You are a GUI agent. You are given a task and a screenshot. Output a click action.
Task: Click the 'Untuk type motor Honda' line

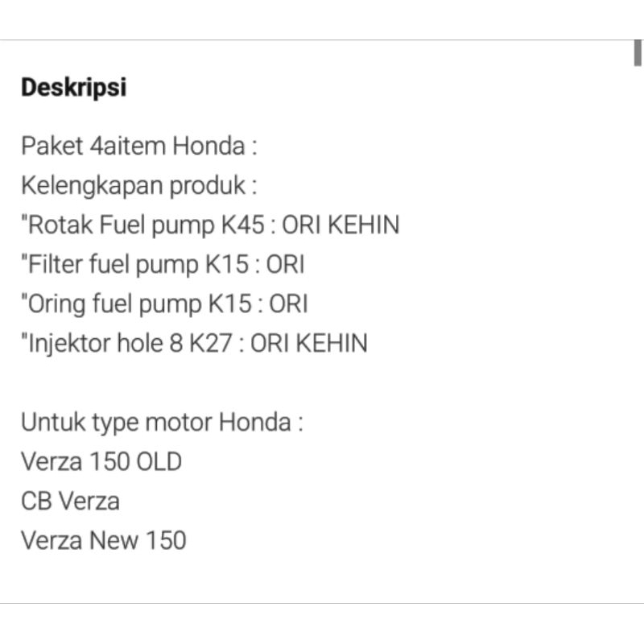click(162, 423)
